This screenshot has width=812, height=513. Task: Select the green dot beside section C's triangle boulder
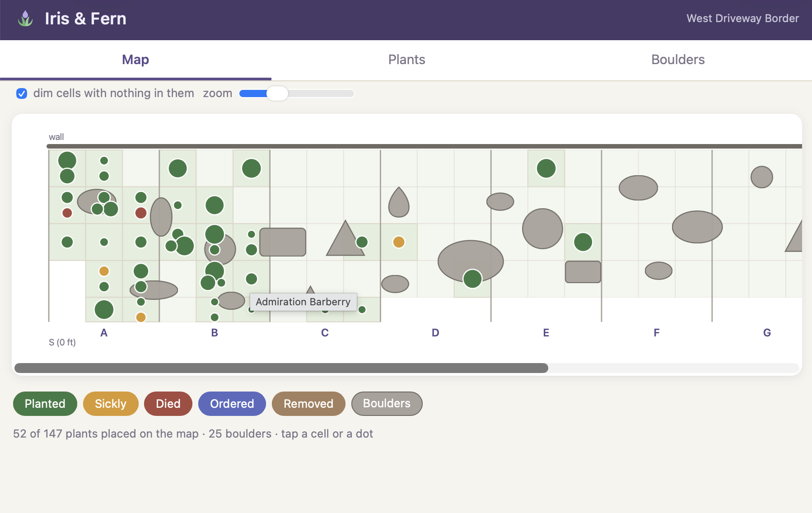[362, 242]
